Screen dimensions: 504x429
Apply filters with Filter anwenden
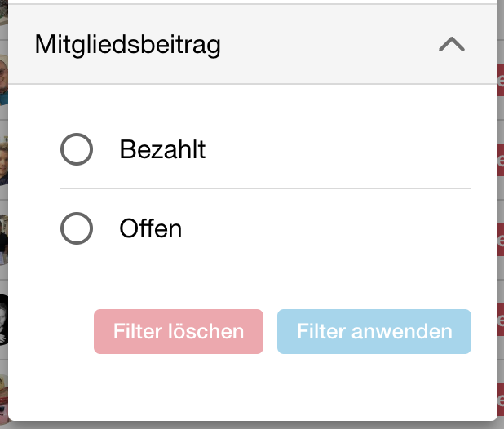coord(374,331)
